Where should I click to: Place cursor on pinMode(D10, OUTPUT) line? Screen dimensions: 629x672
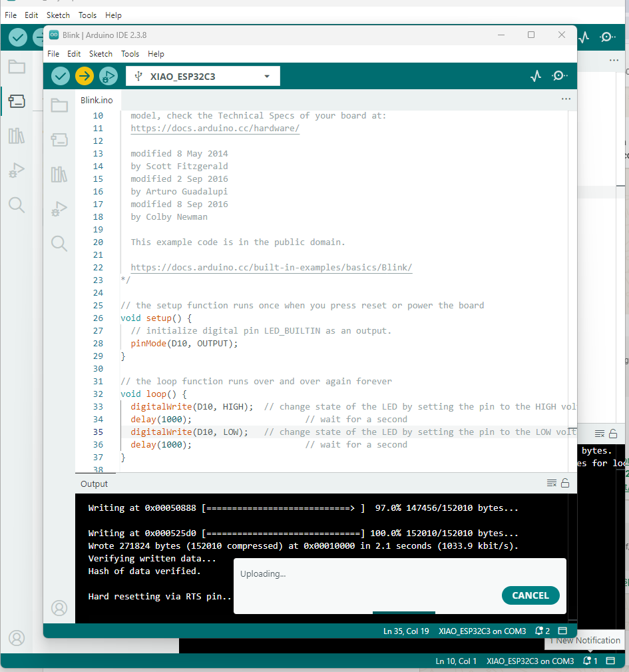click(184, 343)
